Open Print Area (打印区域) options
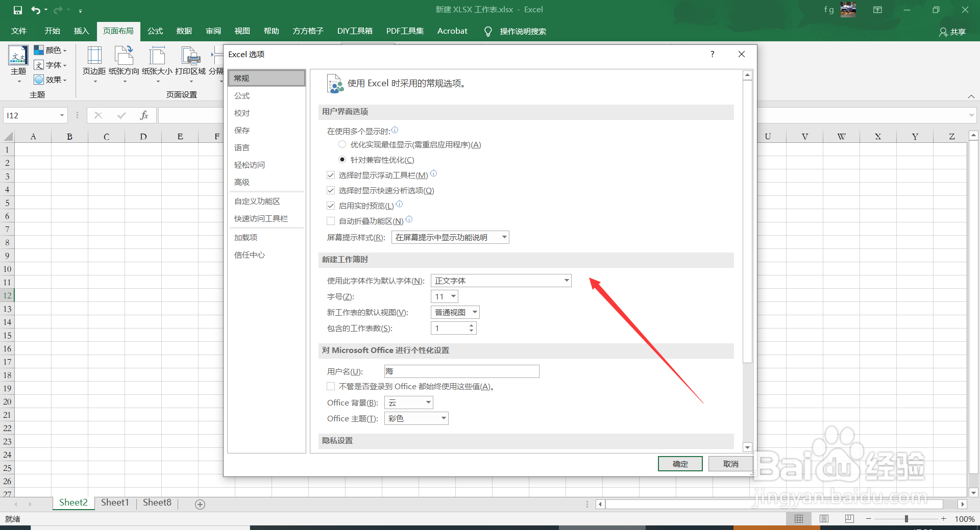Viewport: 980px width, 530px height. point(190,64)
